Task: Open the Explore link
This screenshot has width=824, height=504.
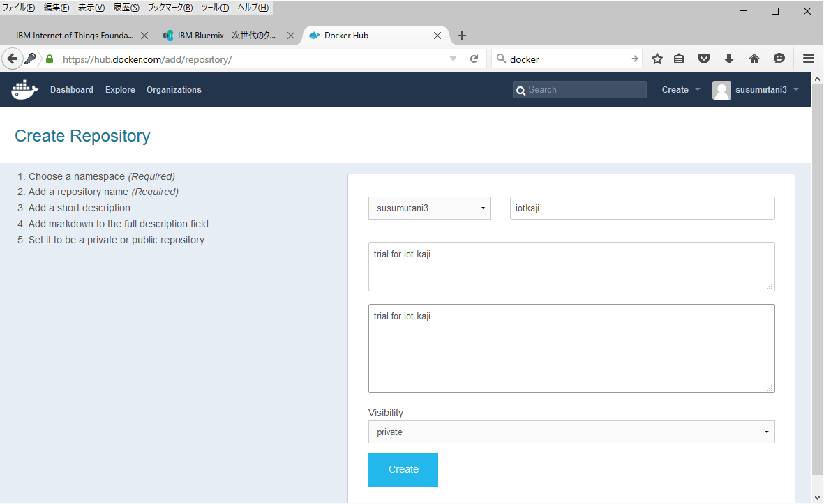Action: pyautogui.click(x=120, y=90)
